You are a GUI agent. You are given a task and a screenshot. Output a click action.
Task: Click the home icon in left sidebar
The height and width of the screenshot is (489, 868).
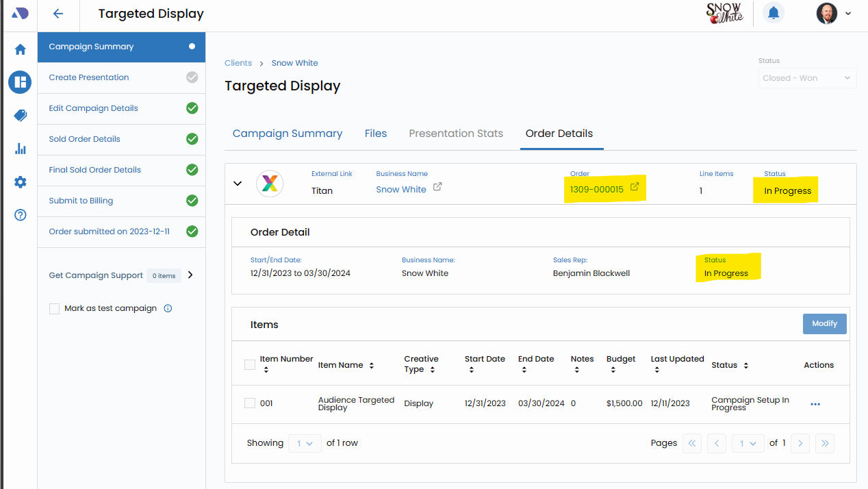(20, 49)
